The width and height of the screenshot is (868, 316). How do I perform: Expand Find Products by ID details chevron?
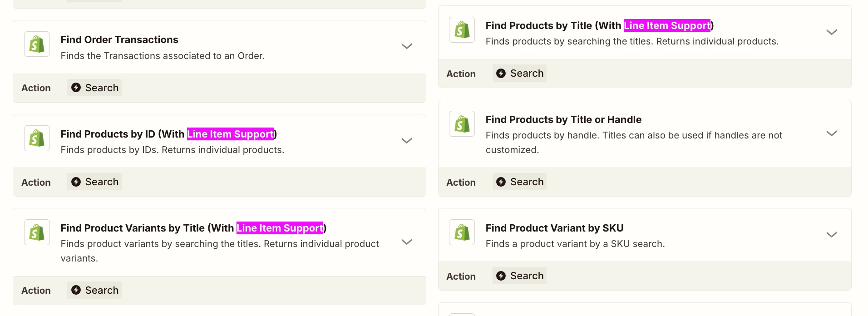click(x=406, y=141)
